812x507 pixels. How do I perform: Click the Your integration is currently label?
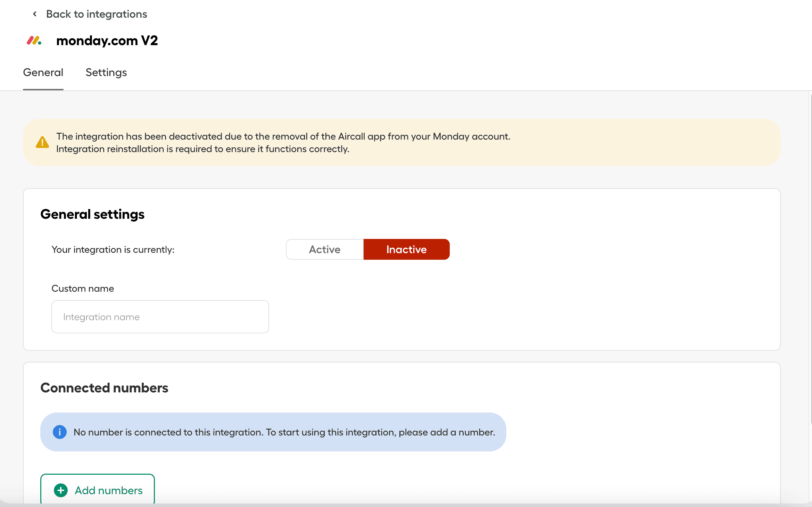tap(113, 249)
